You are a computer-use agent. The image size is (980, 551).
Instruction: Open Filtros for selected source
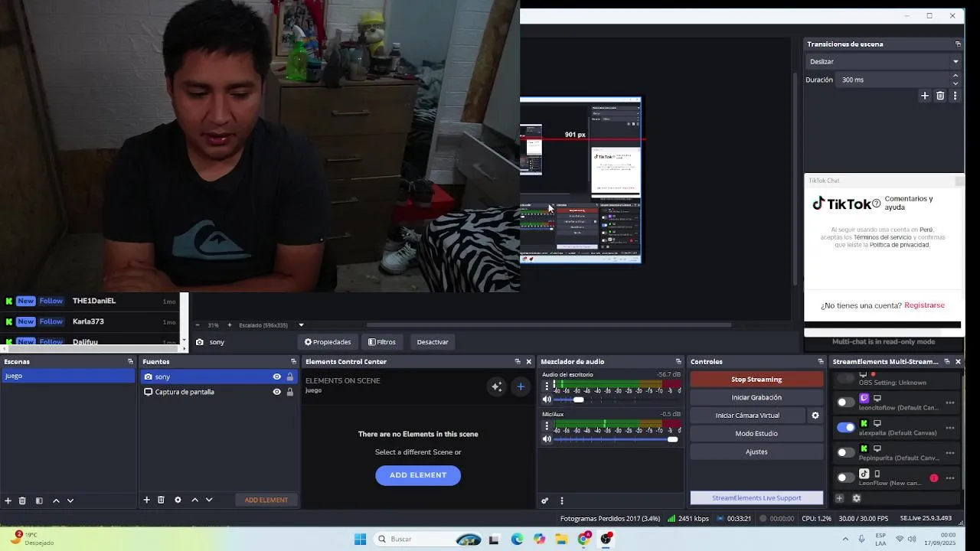[x=382, y=342]
